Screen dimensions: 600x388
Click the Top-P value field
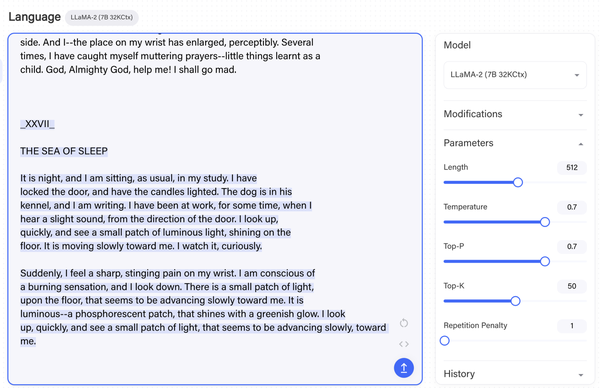click(572, 246)
